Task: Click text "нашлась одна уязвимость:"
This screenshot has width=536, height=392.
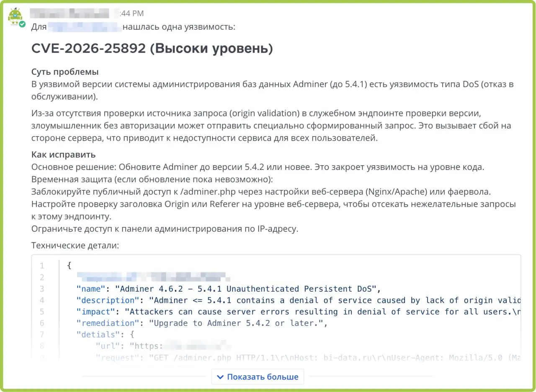Action: (x=179, y=27)
